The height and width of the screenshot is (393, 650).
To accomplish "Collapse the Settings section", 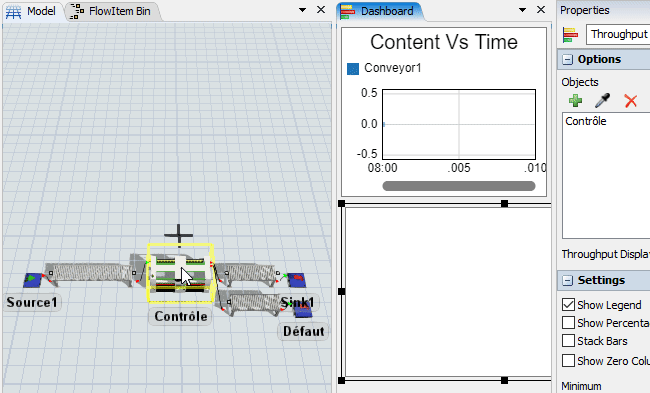I will [x=567, y=281].
